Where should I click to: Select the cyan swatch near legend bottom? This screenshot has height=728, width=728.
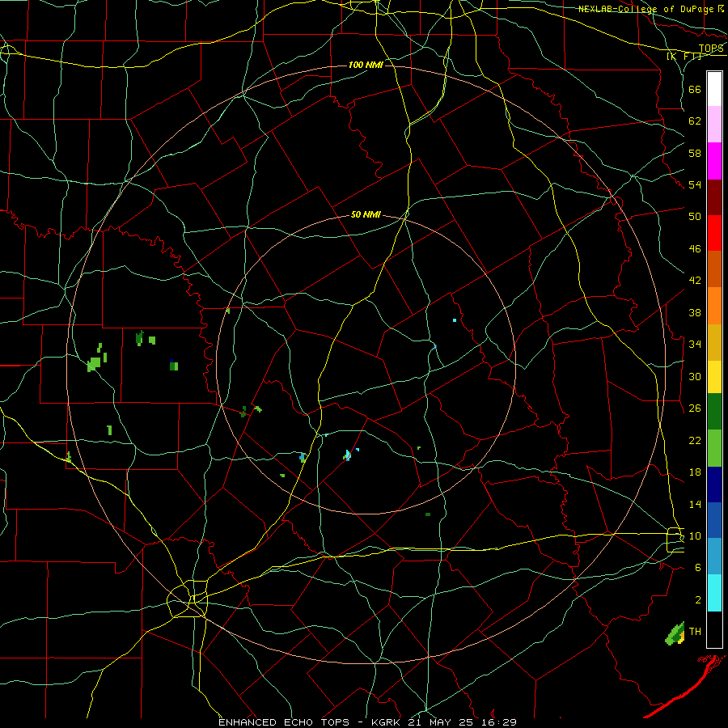pos(714,593)
